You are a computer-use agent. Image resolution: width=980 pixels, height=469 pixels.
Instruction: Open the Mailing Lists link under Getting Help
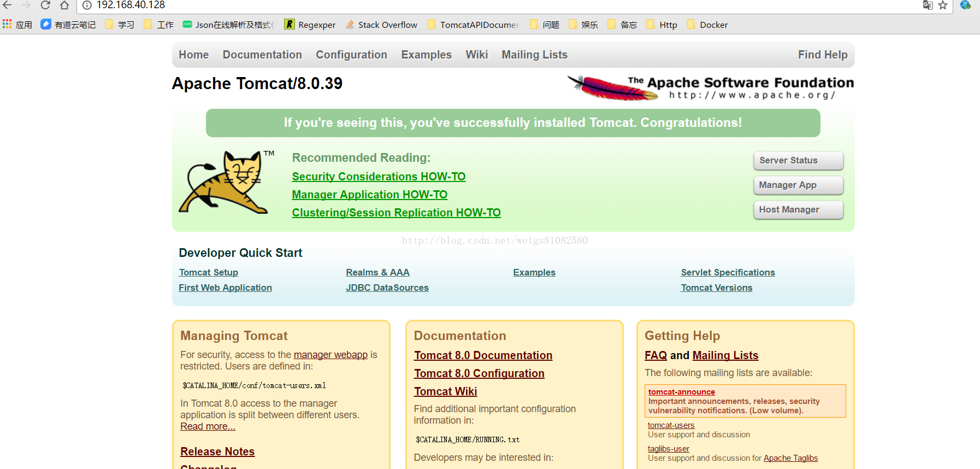pos(725,355)
